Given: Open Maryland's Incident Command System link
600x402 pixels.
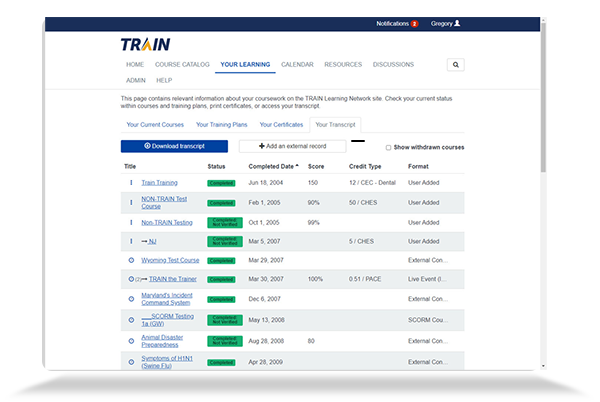Looking at the screenshot, I should (x=167, y=299).
